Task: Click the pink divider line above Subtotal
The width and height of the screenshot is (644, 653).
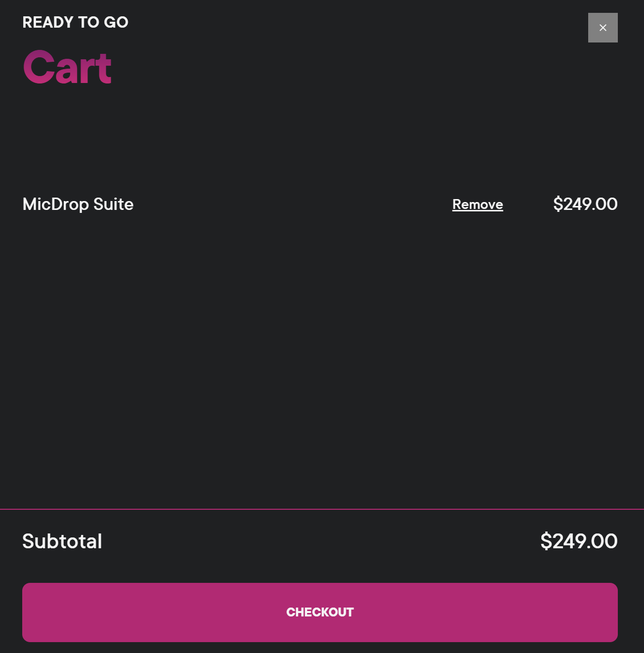Action: point(322,509)
